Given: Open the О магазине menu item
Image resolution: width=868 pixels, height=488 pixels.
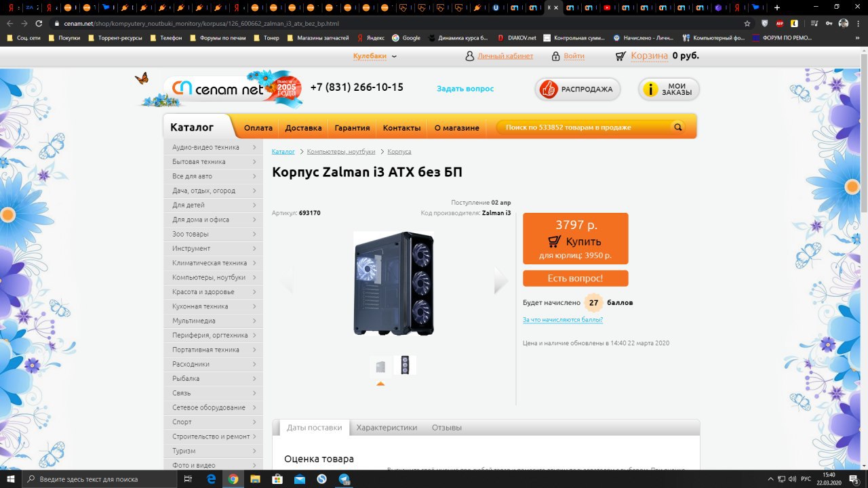Looking at the screenshot, I should pos(457,127).
